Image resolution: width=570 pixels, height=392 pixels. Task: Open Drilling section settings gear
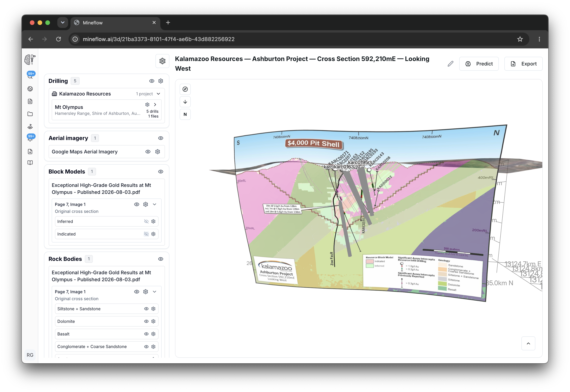coord(161,81)
